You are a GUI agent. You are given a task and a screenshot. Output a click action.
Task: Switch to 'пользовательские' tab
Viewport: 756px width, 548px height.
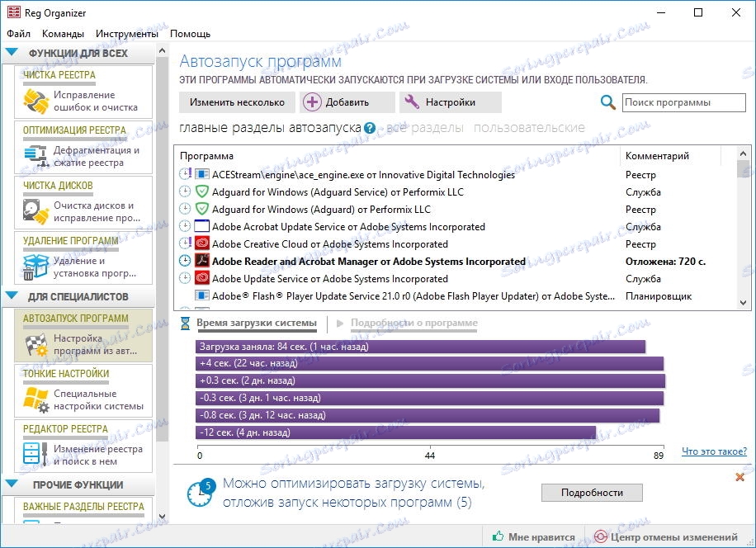pyautogui.click(x=529, y=128)
